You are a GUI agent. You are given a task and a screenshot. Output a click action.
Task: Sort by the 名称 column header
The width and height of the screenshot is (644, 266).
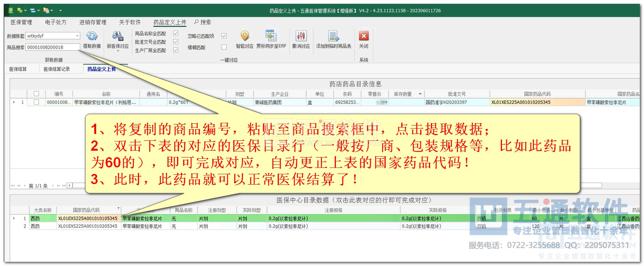pos(106,94)
